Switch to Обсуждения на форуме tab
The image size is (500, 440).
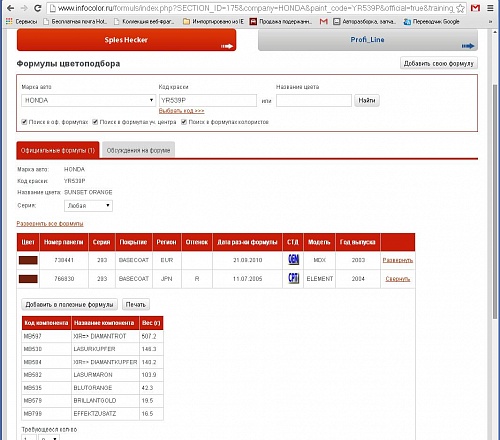138,150
